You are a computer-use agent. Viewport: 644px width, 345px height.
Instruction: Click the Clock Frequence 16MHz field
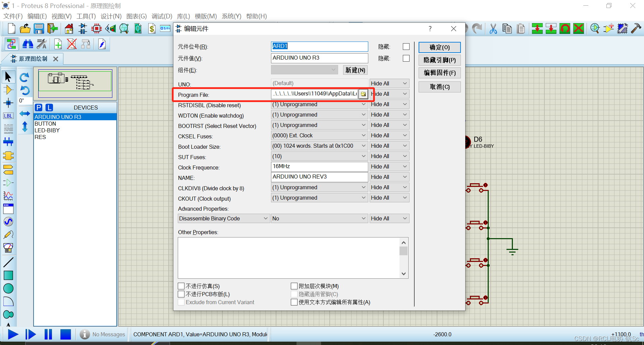pos(319,166)
